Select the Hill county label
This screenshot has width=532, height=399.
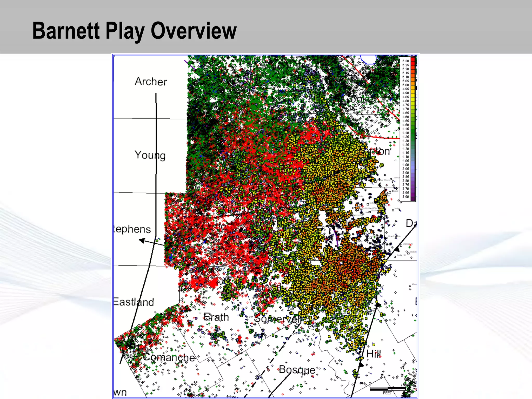374,354
